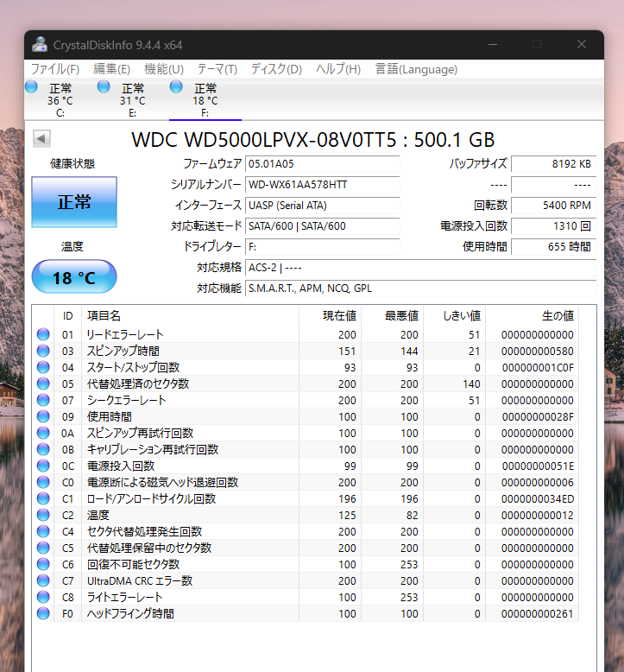Image resolution: width=624 pixels, height=672 pixels.
Task: Select the E: drive status orb
Action: pos(104,86)
